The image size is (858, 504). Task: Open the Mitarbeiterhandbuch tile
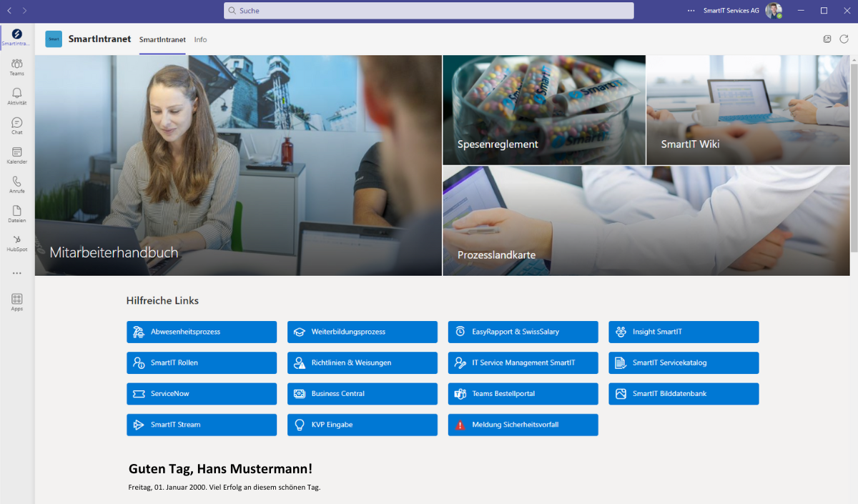[238, 165]
